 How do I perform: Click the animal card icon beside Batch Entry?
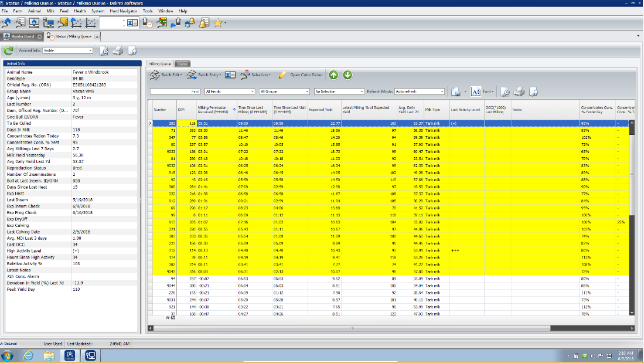pos(230,74)
